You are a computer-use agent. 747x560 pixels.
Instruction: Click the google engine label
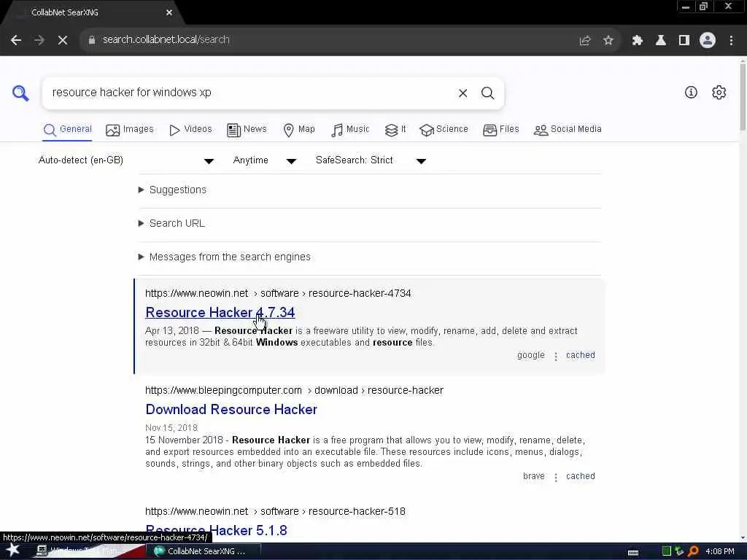[531, 355]
